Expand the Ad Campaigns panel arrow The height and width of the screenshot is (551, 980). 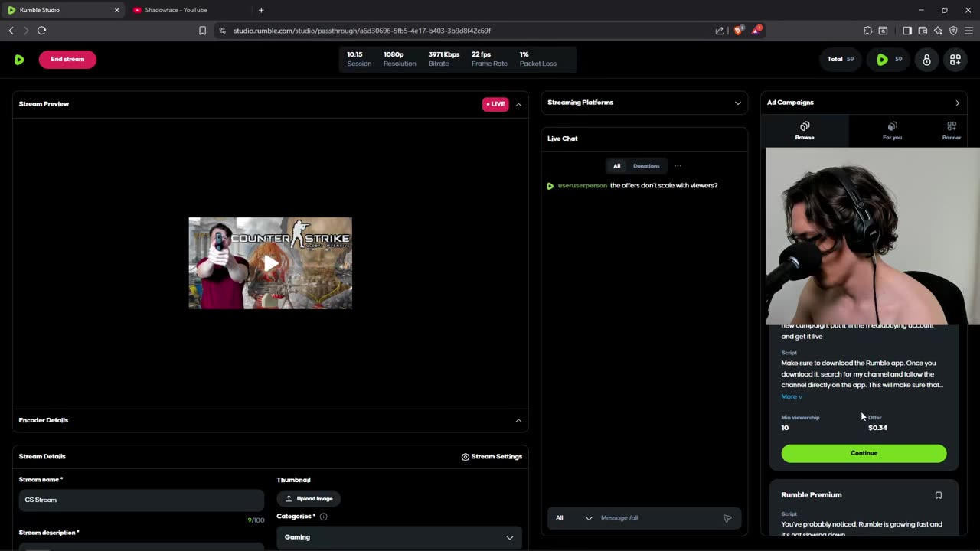pos(957,103)
